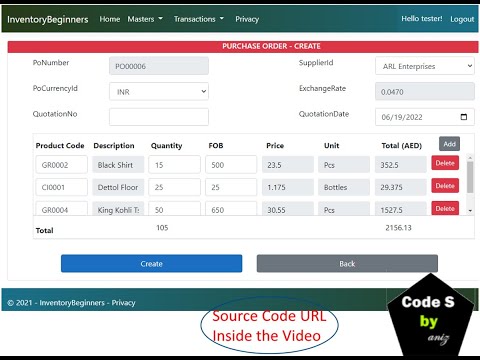Viewport: 480px width, 360px height.
Task: Delete the GR0002 Black Shirt row
Action: tap(445, 163)
